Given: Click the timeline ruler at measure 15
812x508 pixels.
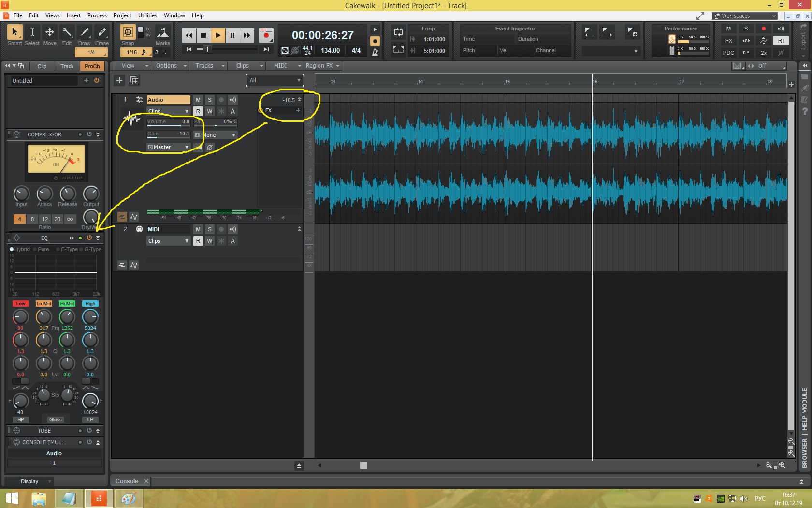Looking at the screenshot, I should [x=507, y=81].
